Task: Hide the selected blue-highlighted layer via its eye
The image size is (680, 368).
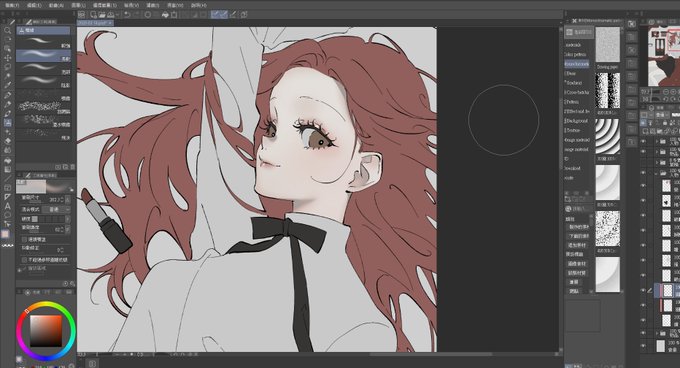Action: [x=643, y=290]
